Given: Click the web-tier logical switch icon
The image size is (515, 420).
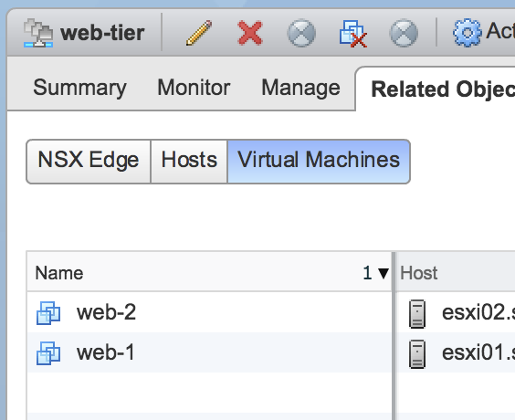Looking at the screenshot, I should (38, 33).
